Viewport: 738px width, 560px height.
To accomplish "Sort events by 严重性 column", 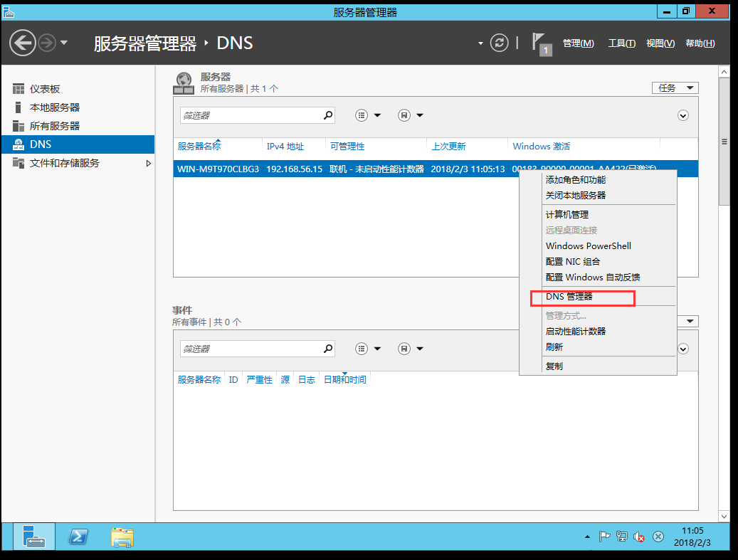I will [259, 380].
